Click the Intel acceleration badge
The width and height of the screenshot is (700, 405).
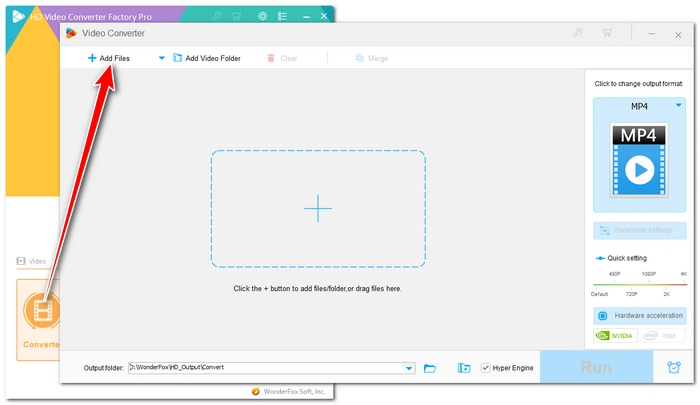[x=663, y=335]
